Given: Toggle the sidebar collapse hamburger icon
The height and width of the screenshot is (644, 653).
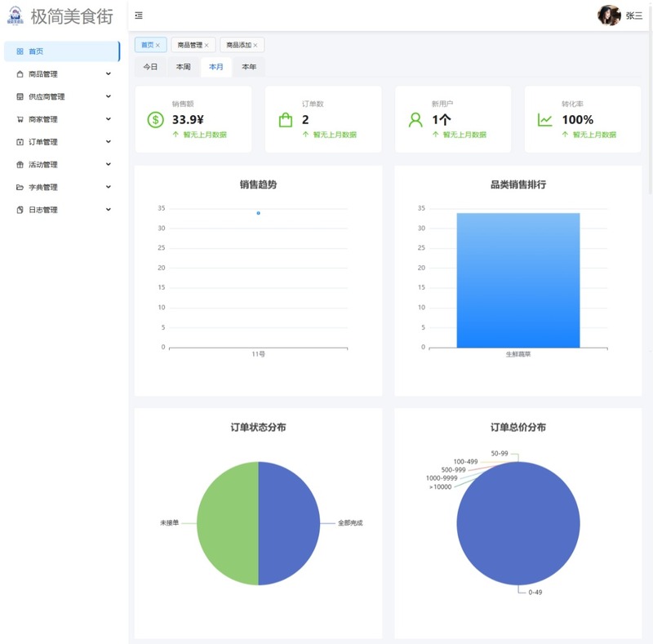Looking at the screenshot, I should coord(139,16).
